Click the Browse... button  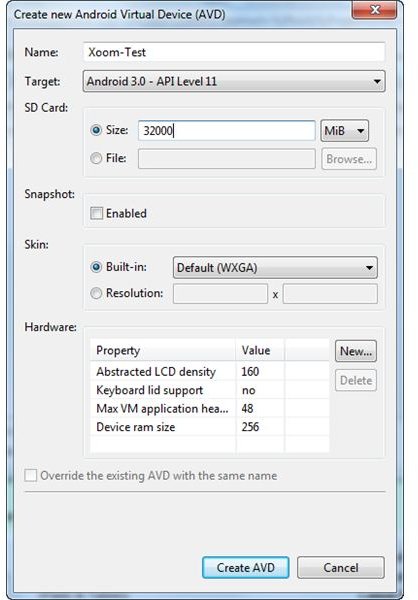pyautogui.click(x=349, y=159)
